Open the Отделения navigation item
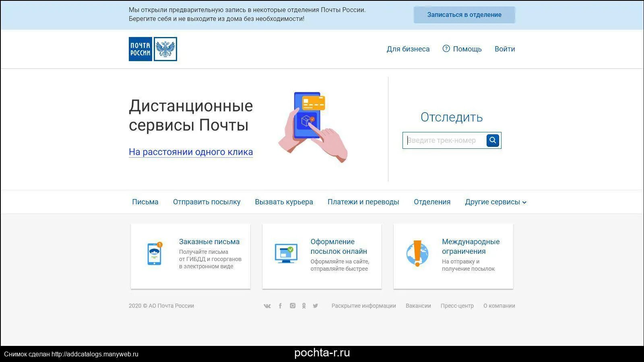The width and height of the screenshot is (644, 362). point(432,202)
